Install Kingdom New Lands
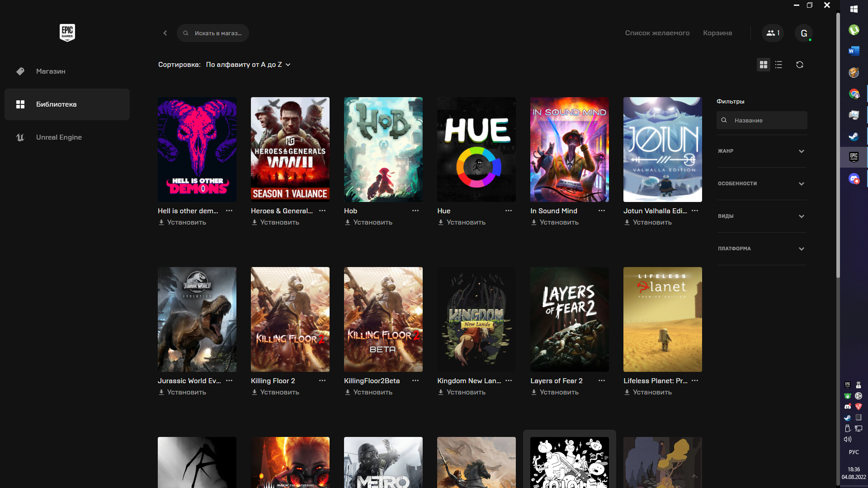 pos(462,392)
